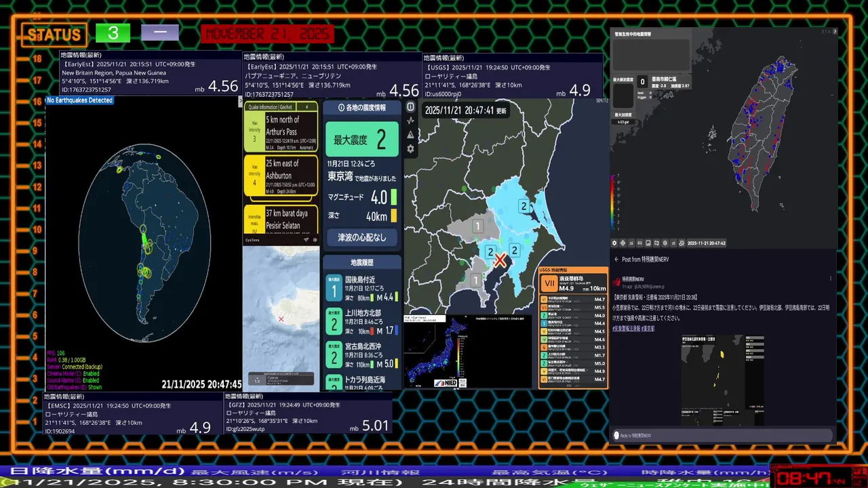
Task: Open CysTerra settings gear icon
Action: (x=315, y=240)
